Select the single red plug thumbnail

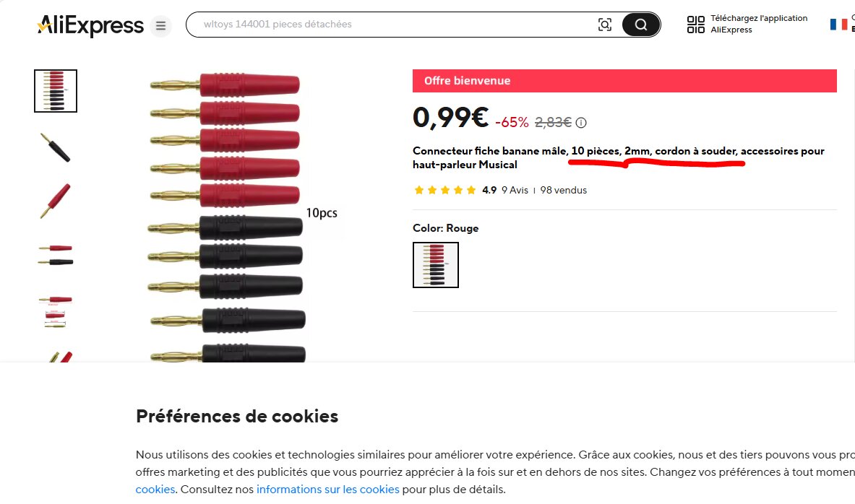point(56,201)
